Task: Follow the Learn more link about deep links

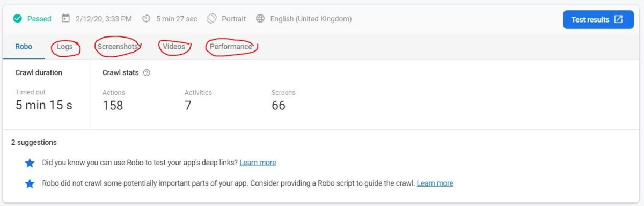Action: [x=258, y=163]
